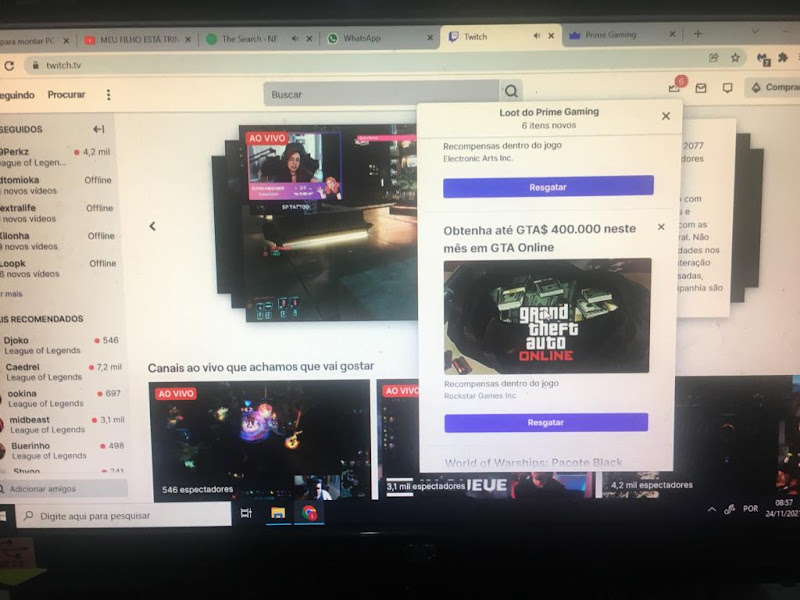Image resolution: width=800 pixels, height=600 pixels.
Task: Open the Loopk channel entry
Action: pos(58,268)
